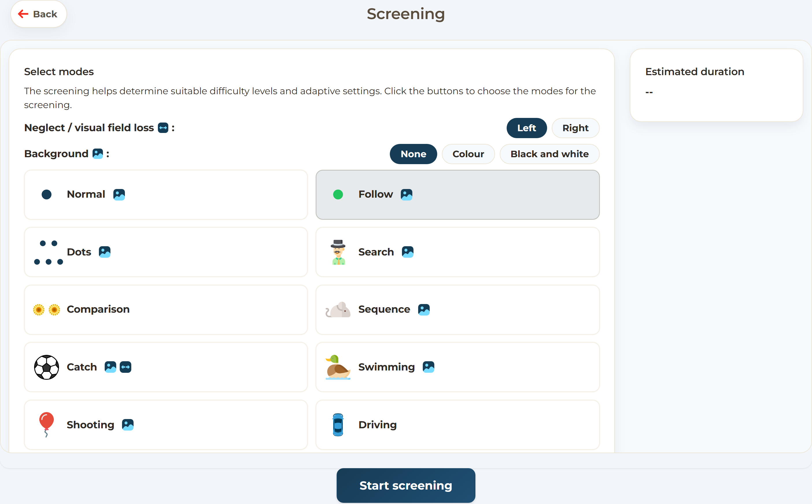Click the background icon beside Follow
The width and height of the screenshot is (812, 504).
pyautogui.click(x=407, y=194)
